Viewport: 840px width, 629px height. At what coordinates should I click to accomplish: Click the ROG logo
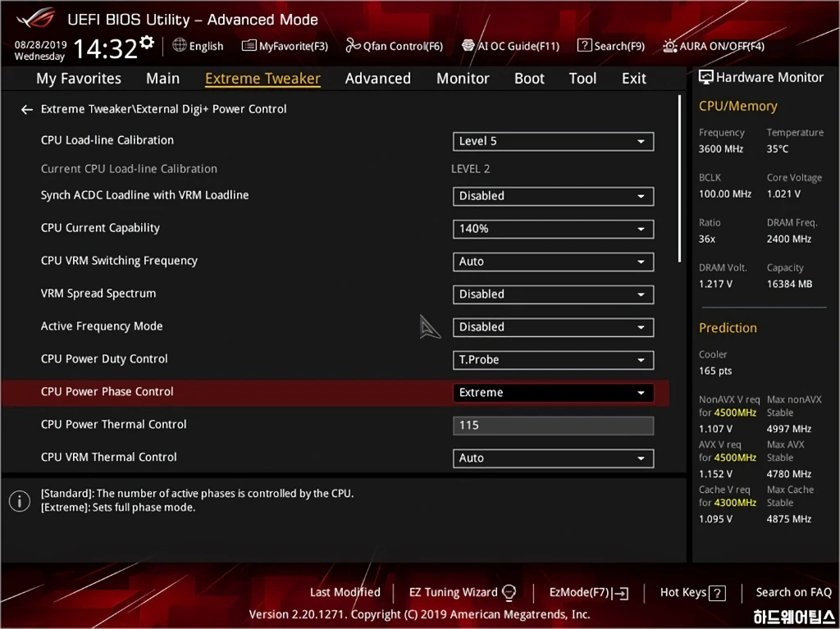pyautogui.click(x=36, y=19)
